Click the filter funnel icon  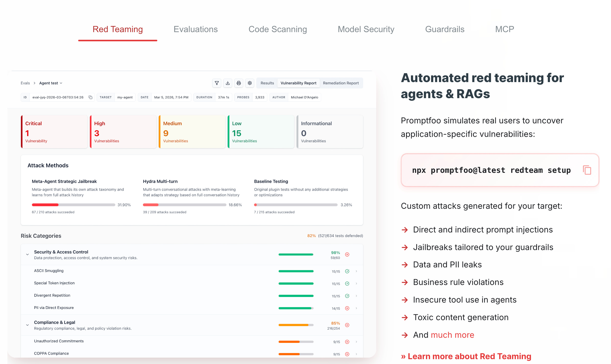click(217, 83)
